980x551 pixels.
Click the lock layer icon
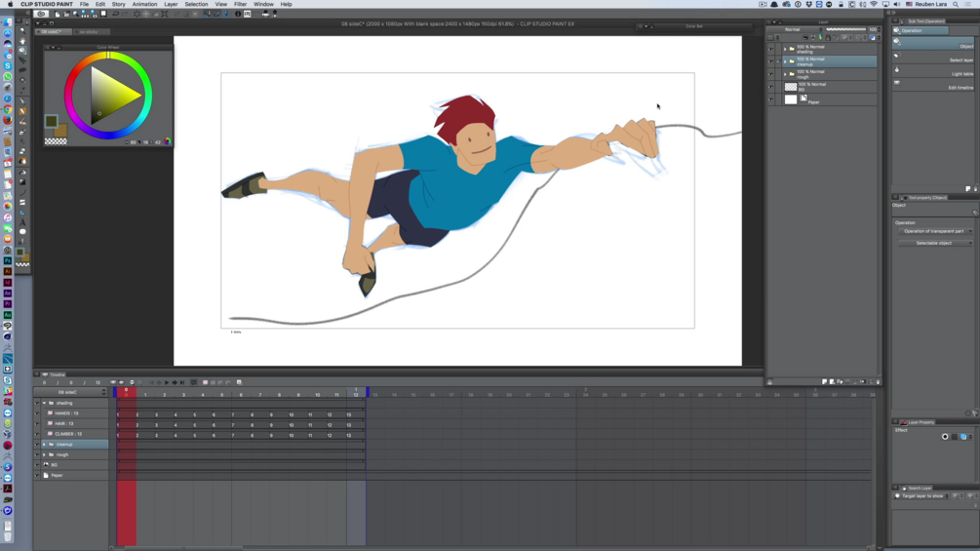(828, 37)
